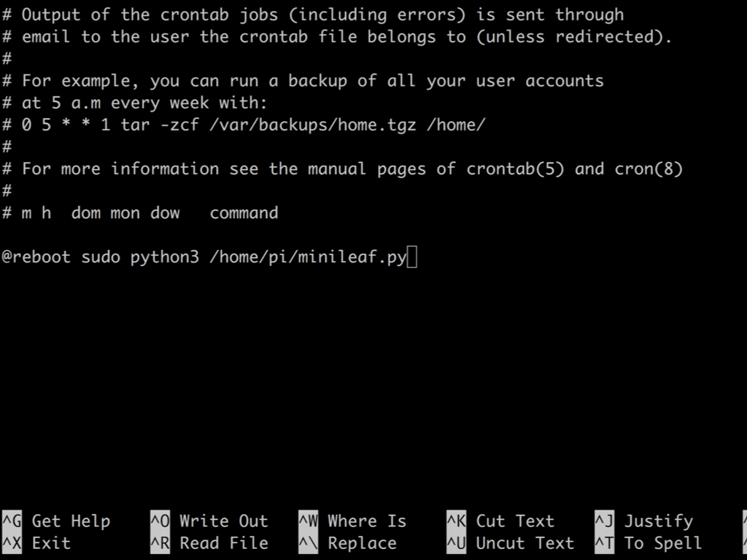Click the 'at 5 a.m every week with:' line
Screen dimensions: 747x560
[134, 103]
